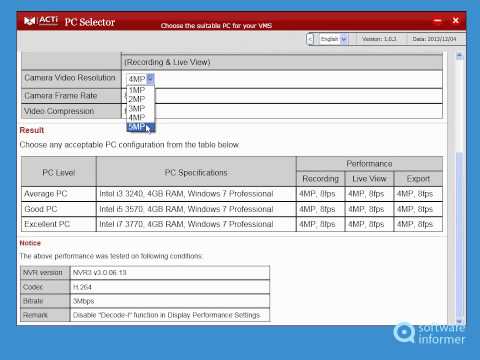Select 1MP in the resolution dropdown list
This screenshot has width=480, height=360.
tap(140, 90)
